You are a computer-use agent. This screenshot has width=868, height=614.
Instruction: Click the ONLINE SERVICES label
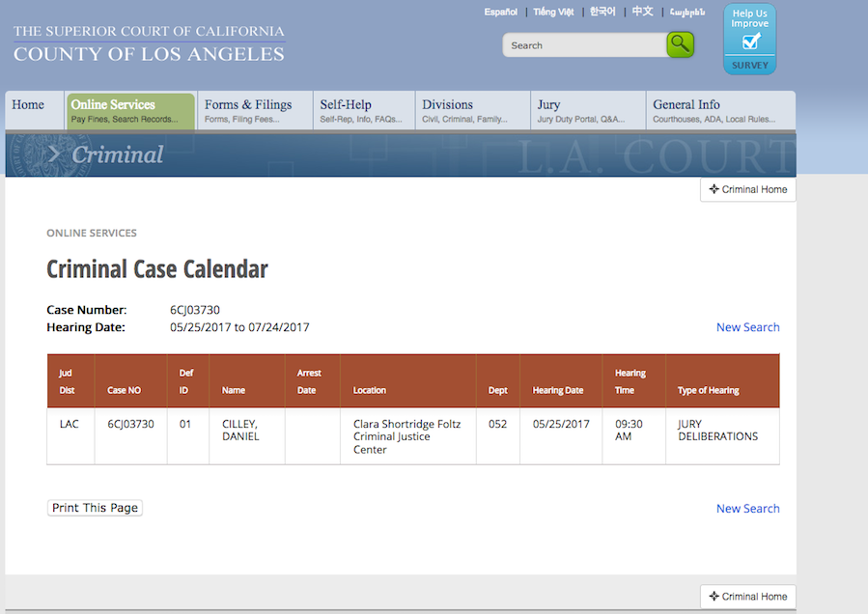tap(92, 233)
